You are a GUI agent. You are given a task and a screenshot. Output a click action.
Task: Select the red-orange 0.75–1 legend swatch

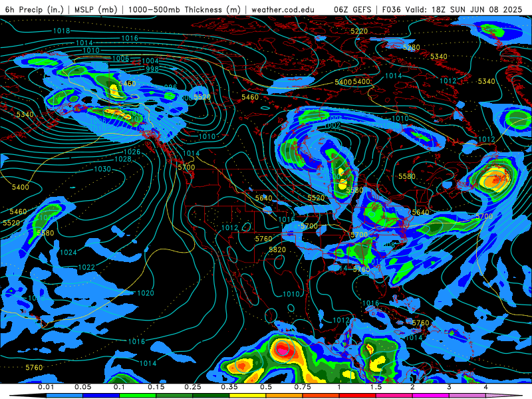(321, 396)
